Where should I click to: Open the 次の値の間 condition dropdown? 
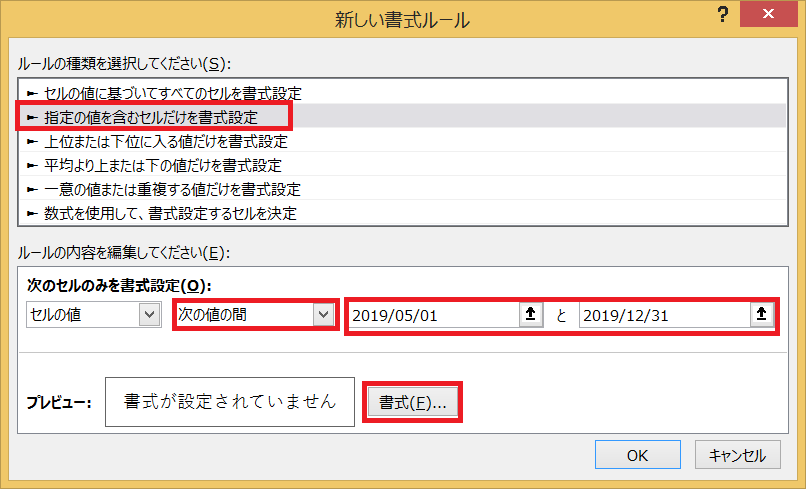[x=255, y=314]
